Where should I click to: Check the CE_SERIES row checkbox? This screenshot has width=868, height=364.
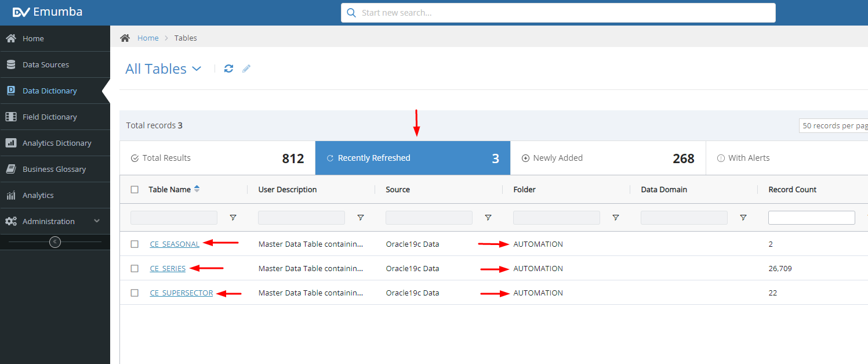(135, 268)
